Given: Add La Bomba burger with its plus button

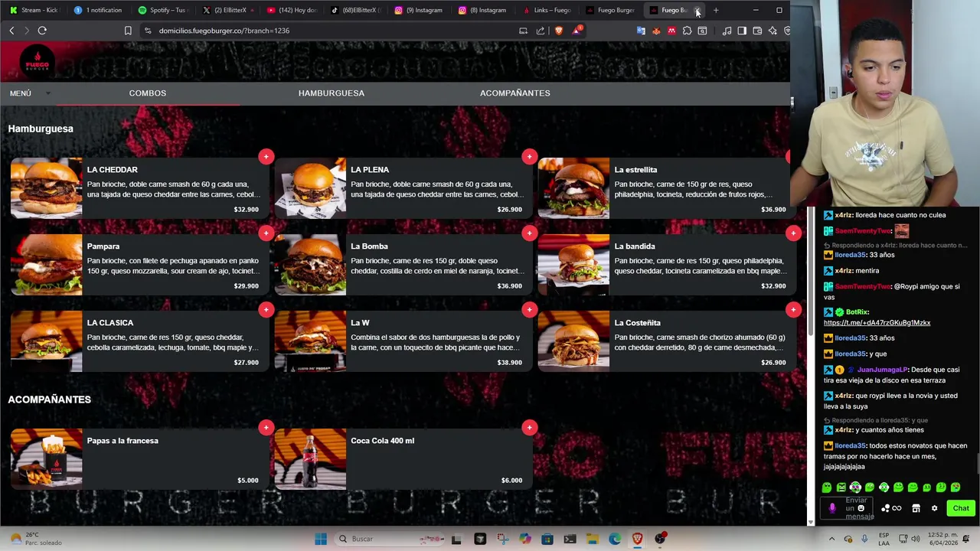Looking at the screenshot, I should [529, 233].
